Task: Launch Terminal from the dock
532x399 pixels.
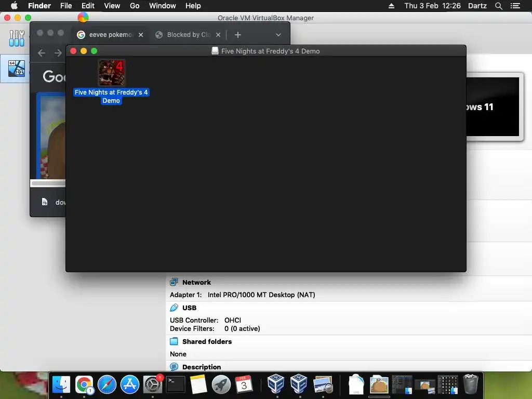Action: pos(176,384)
